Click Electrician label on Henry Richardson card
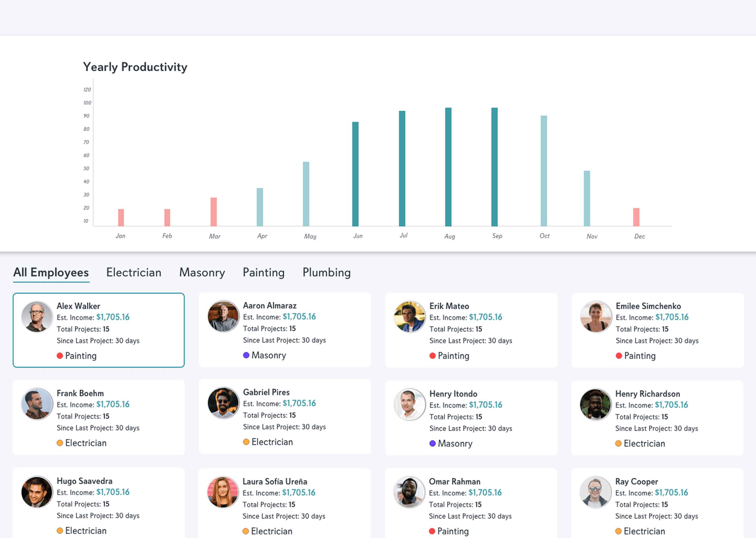The width and height of the screenshot is (756, 538). click(644, 443)
